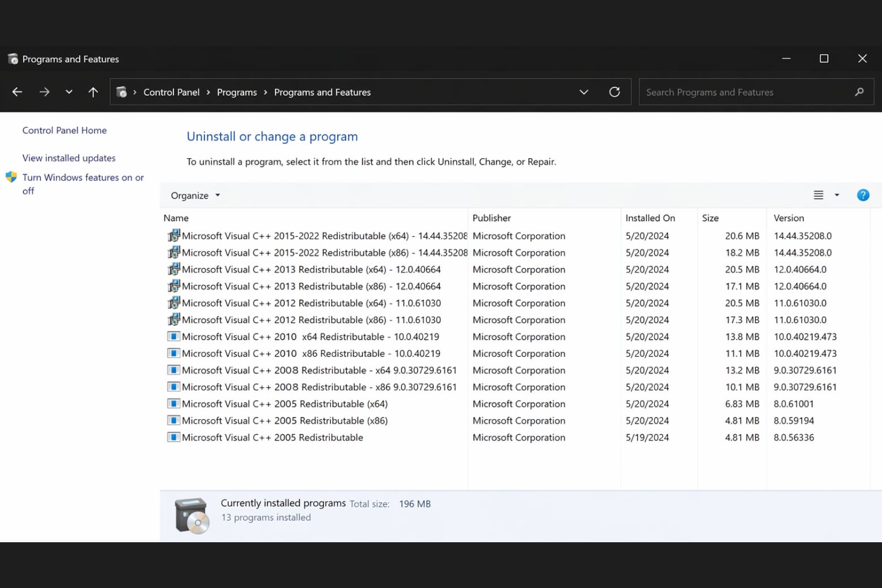Select the Visual C++ 2015-2022 x64 icon
Screen dimensions: 882x588
[x=174, y=235]
